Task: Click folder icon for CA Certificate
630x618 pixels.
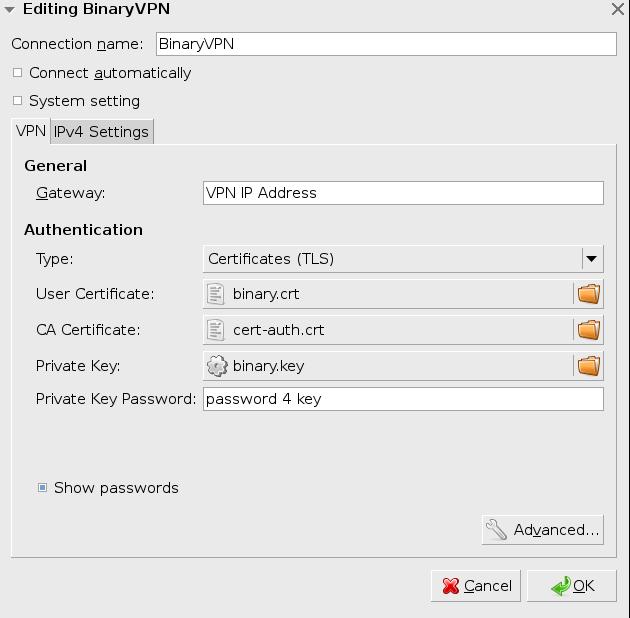Action: point(588,330)
